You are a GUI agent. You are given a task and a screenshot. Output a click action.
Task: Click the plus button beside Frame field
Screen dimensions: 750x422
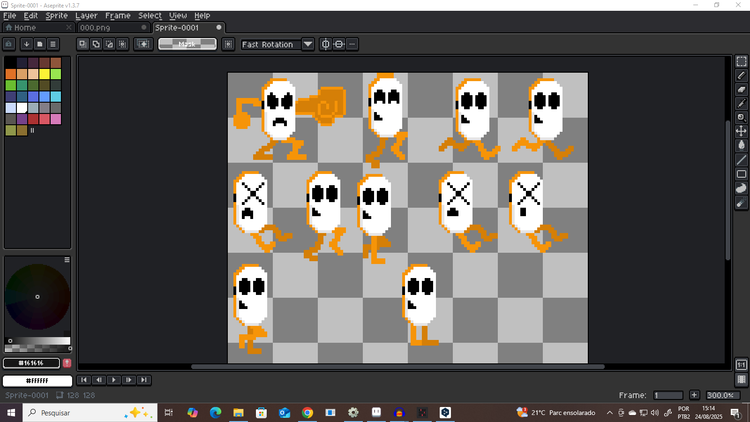click(694, 395)
